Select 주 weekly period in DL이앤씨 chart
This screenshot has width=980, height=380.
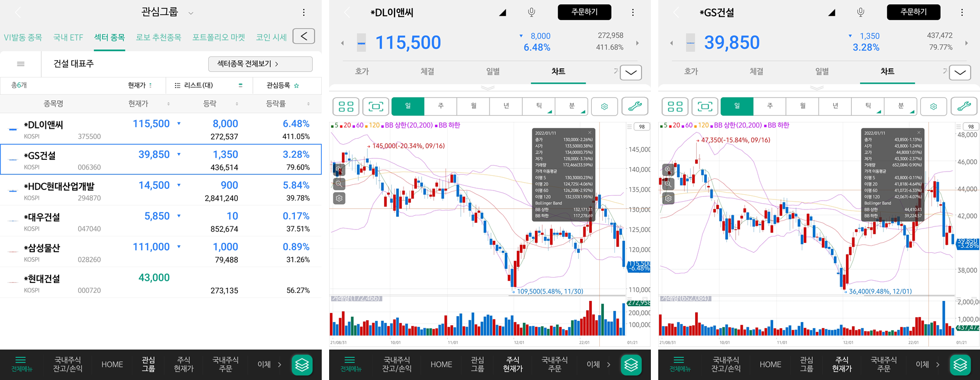pos(441,107)
